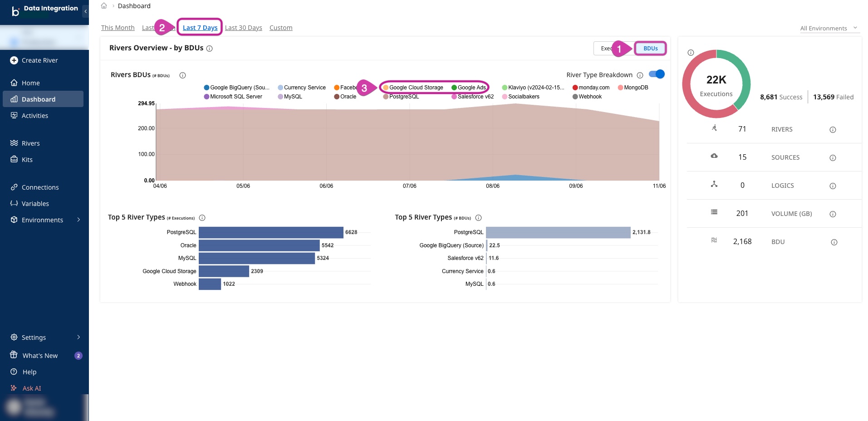Open Home from the sidebar

30,83
